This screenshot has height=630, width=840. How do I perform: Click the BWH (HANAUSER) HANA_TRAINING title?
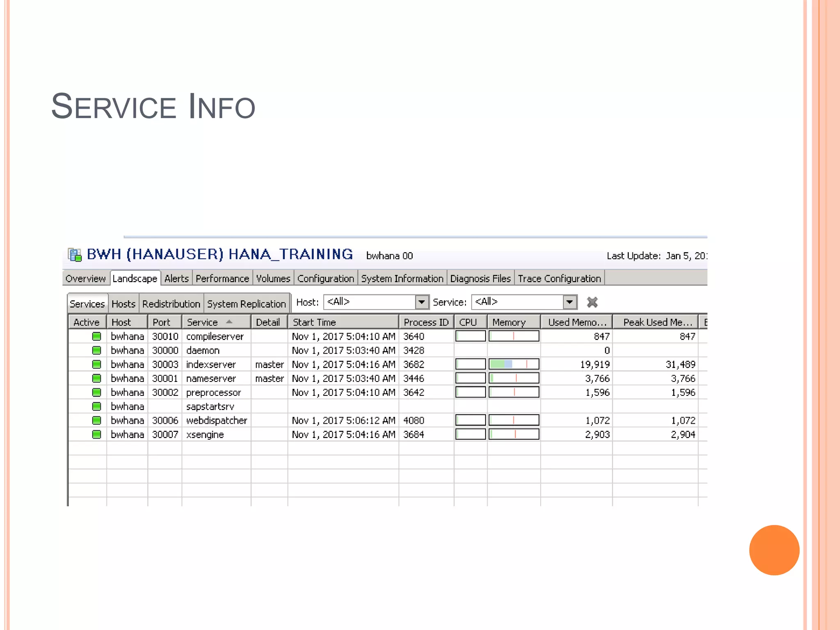[x=220, y=254]
